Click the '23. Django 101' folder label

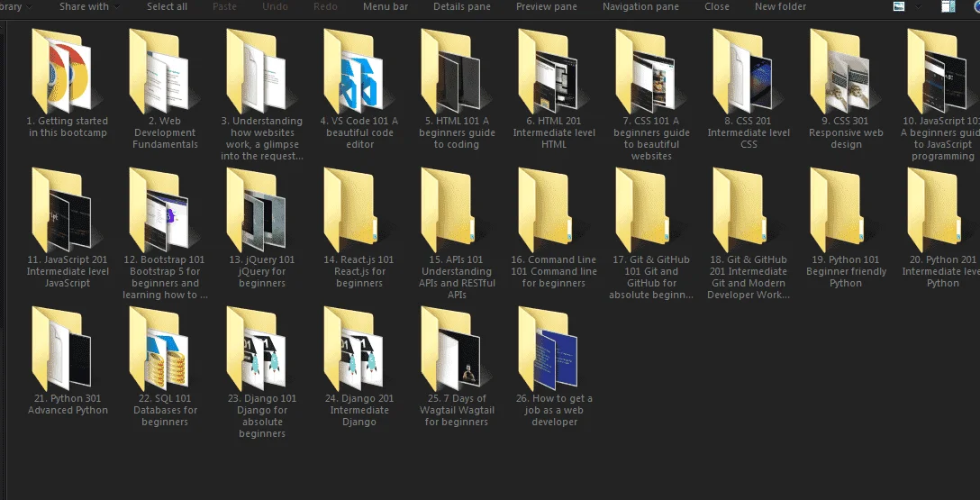(262, 415)
